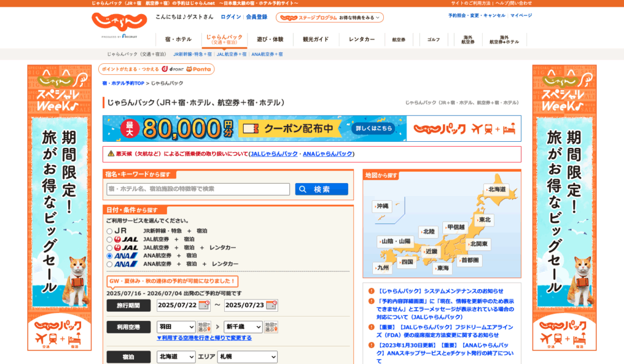Image resolution: width=624 pixels, height=364 pixels.
Task: Open the ANAじゃらんパック weather notice link
Action: tap(327, 154)
